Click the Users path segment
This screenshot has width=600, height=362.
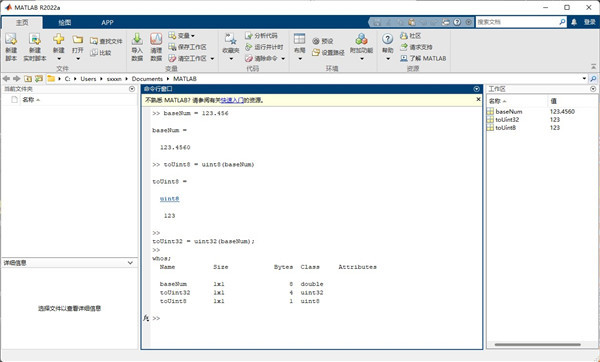pos(88,78)
